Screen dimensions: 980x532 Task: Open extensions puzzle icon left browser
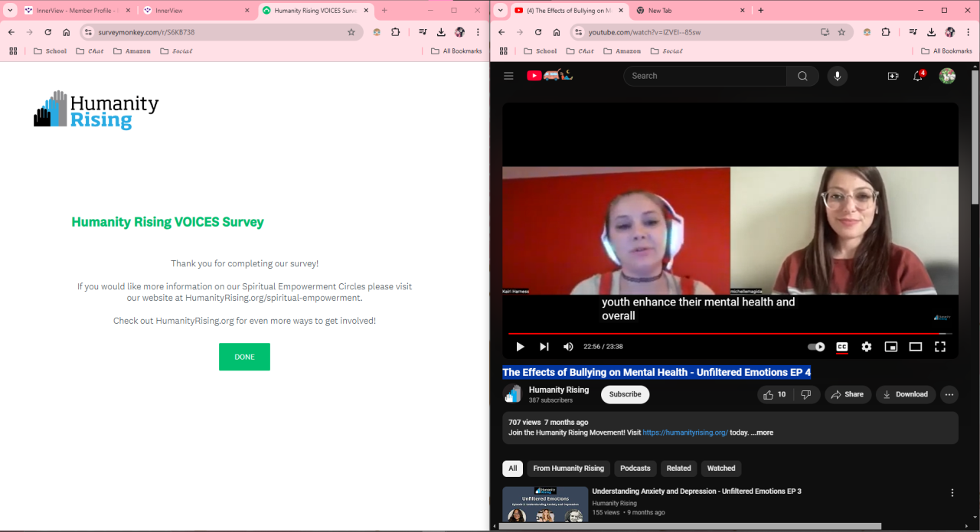(396, 32)
